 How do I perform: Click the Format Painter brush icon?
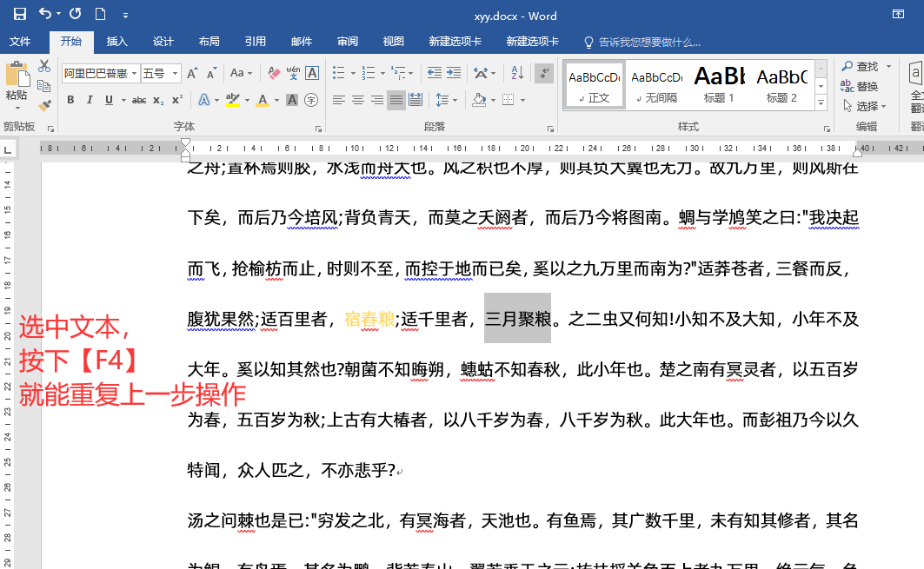coord(45,105)
